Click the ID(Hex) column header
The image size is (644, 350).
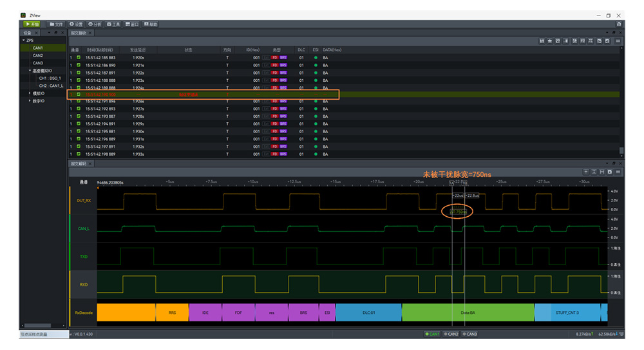pos(253,50)
